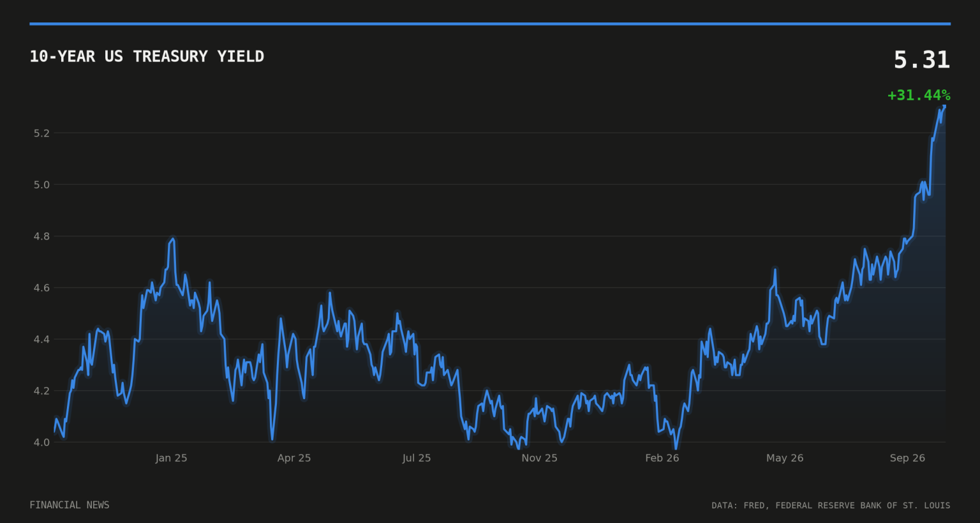Click the "Jan 25" x-axis date label
The image size is (980, 523).
(x=171, y=458)
